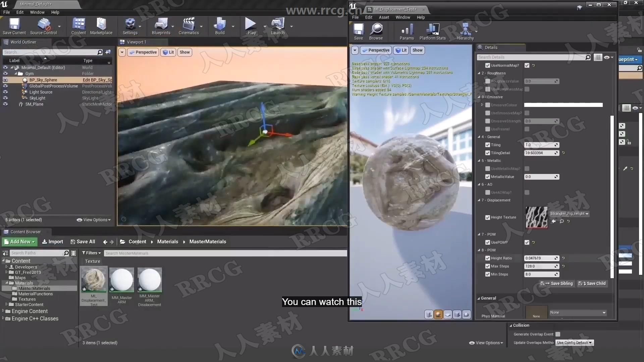Browse to Height Texture asset magnifier icon
The image size is (644, 362).
pyautogui.click(x=561, y=221)
